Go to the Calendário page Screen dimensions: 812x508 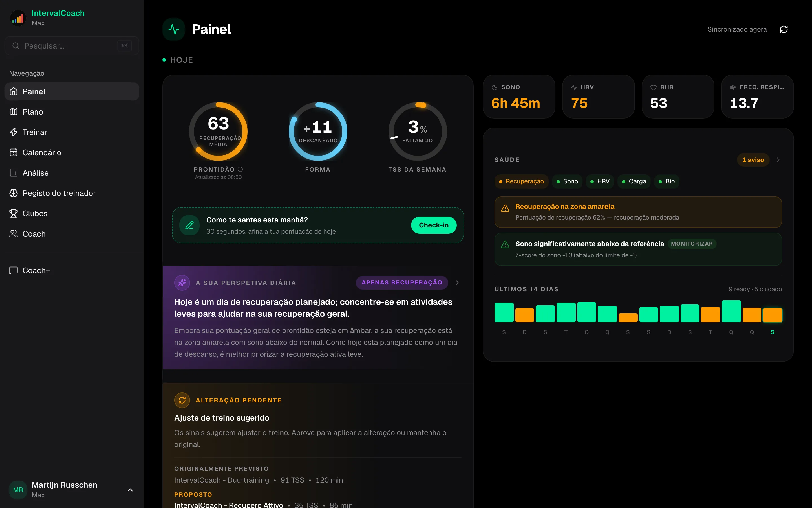pos(72,152)
